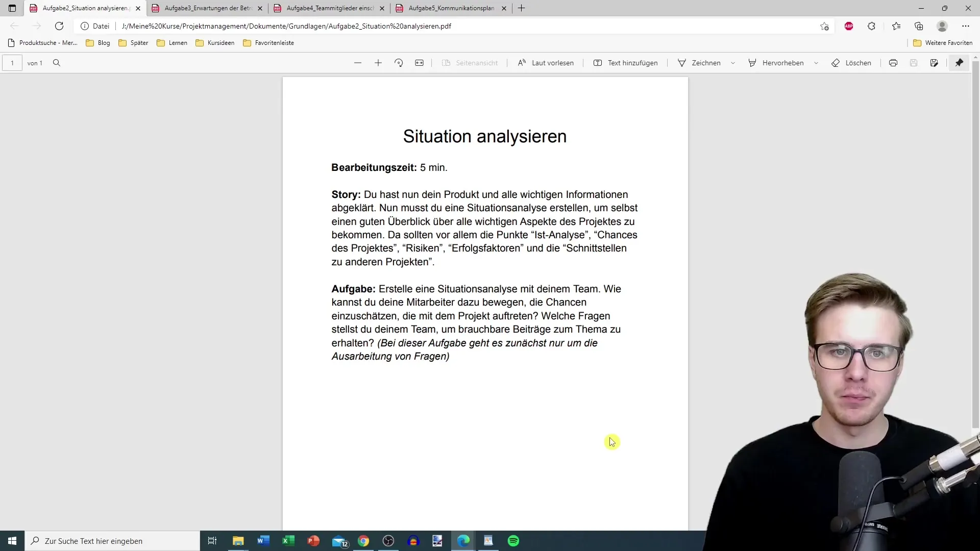Open Mail app in taskbar
Image resolution: width=980 pixels, height=551 pixels.
pyautogui.click(x=339, y=541)
